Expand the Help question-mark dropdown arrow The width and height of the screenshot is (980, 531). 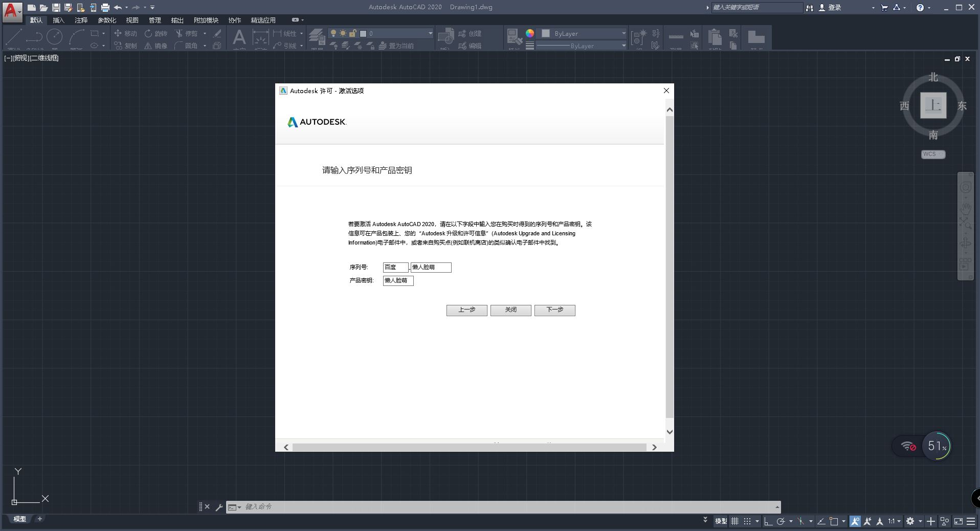(x=929, y=8)
